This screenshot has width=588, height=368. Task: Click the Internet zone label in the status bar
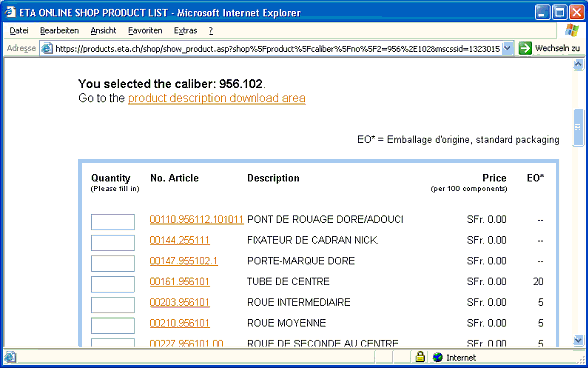(461, 357)
